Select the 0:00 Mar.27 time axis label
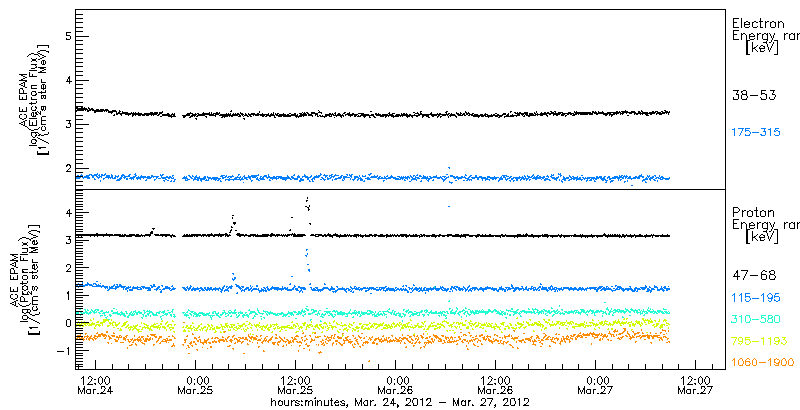This screenshot has width=800, height=410. tap(595, 386)
